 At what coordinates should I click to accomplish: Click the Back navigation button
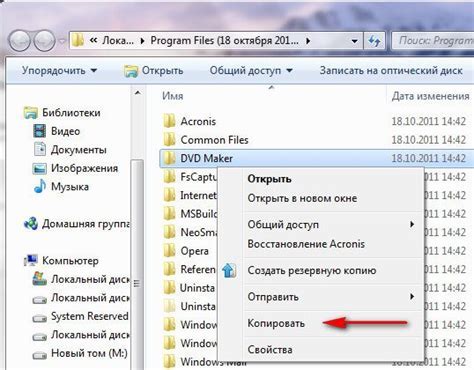click(20, 41)
